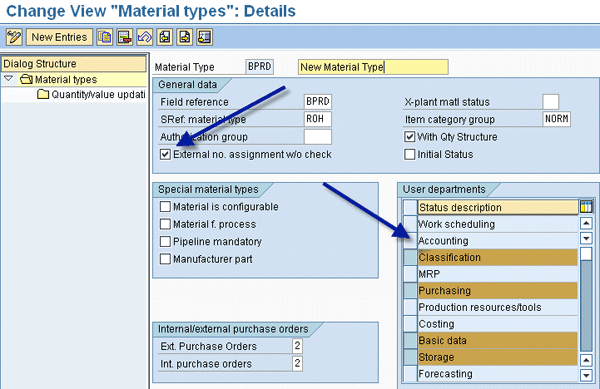Click the highlighted Classification entry
This screenshot has width=600, height=389.
click(497, 257)
